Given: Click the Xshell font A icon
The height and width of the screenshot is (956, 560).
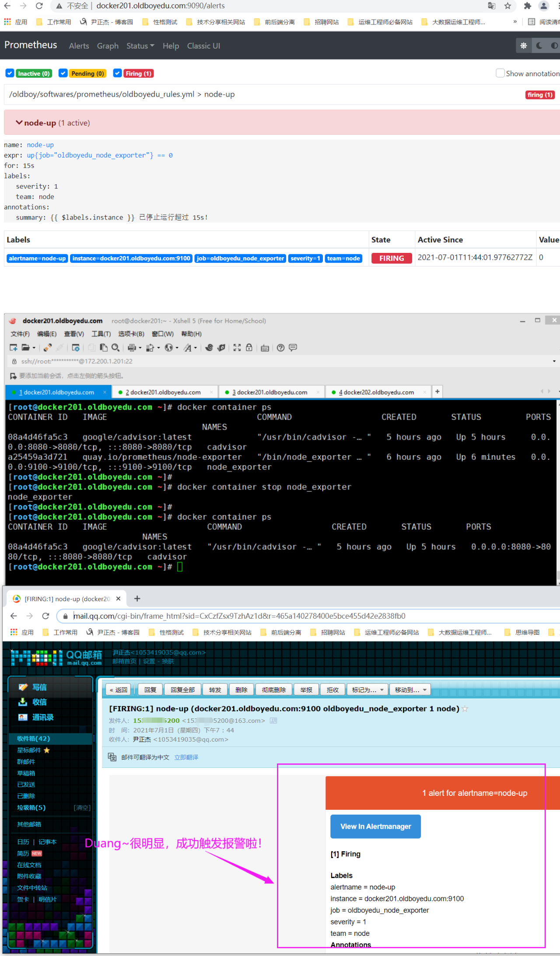Looking at the screenshot, I should [x=188, y=348].
